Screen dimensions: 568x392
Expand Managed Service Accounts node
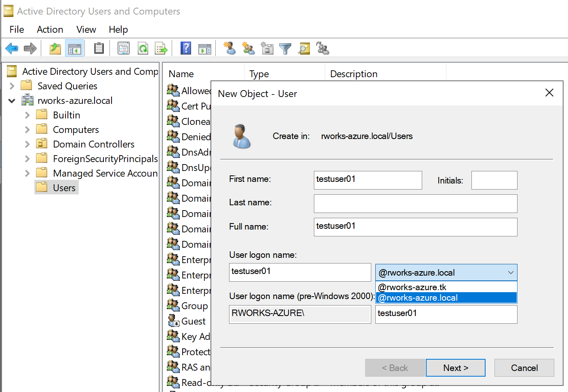[x=27, y=173]
